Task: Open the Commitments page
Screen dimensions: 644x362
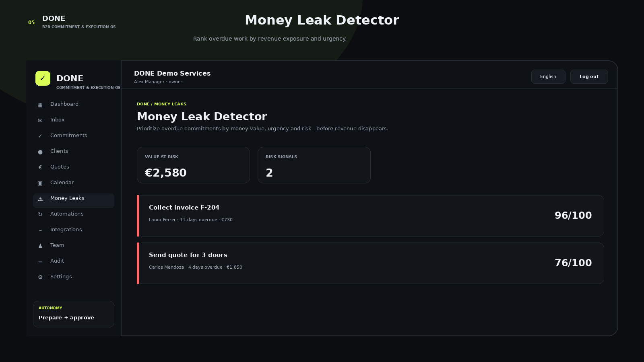Action: [x=74, y=136]
